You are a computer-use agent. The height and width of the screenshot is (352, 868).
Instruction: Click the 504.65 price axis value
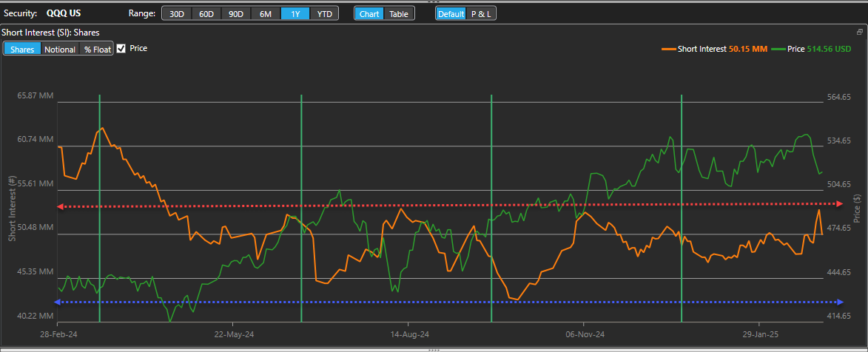[x=838, y=184]
